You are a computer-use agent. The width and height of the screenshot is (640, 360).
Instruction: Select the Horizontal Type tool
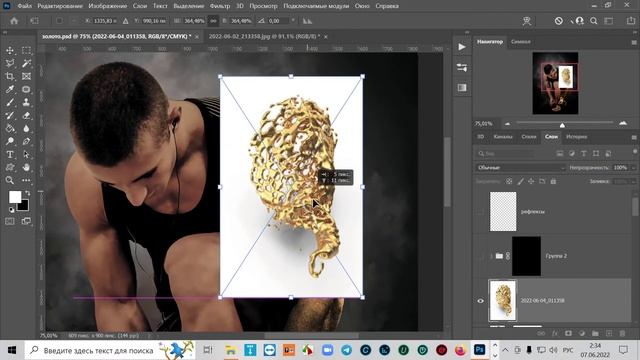10,155
